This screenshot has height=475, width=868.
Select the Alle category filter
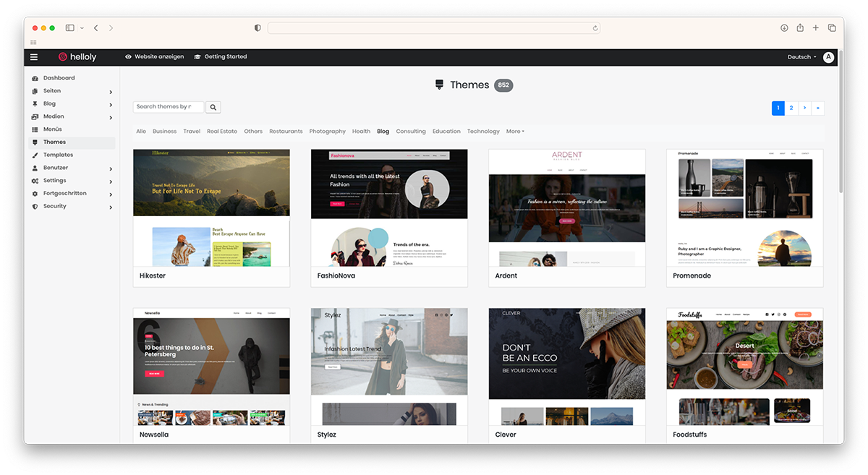point(141,132)
